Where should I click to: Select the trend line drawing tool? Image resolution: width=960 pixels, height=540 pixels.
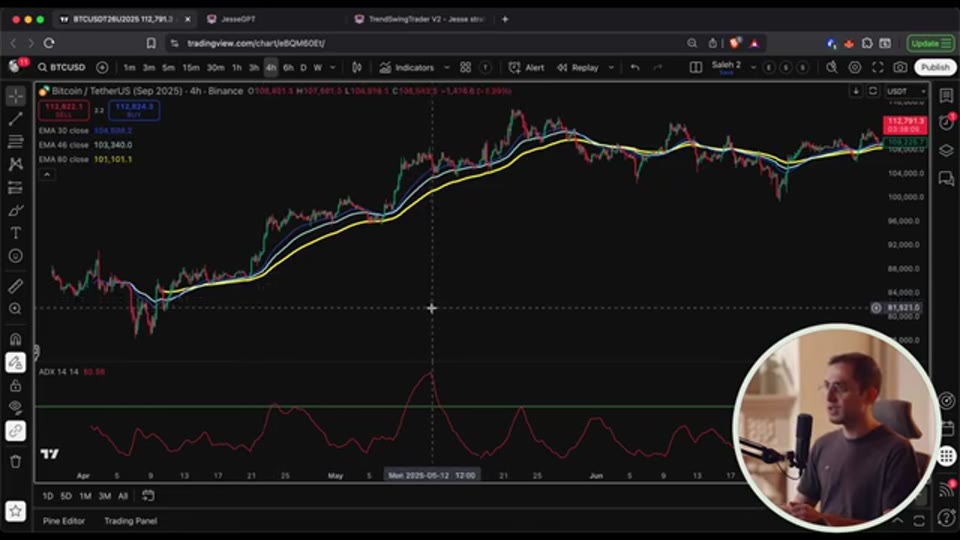point(15,119)
